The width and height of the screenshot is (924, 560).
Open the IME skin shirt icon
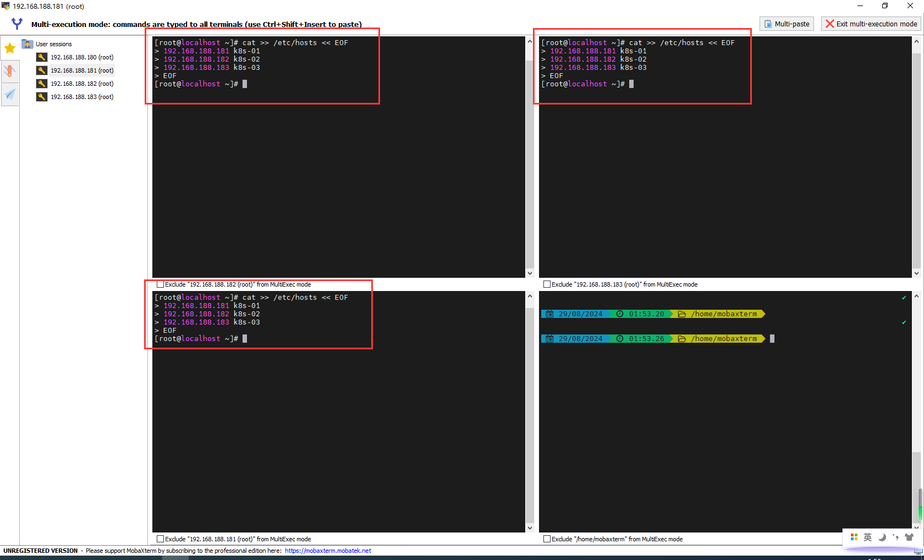pos(909,537)
